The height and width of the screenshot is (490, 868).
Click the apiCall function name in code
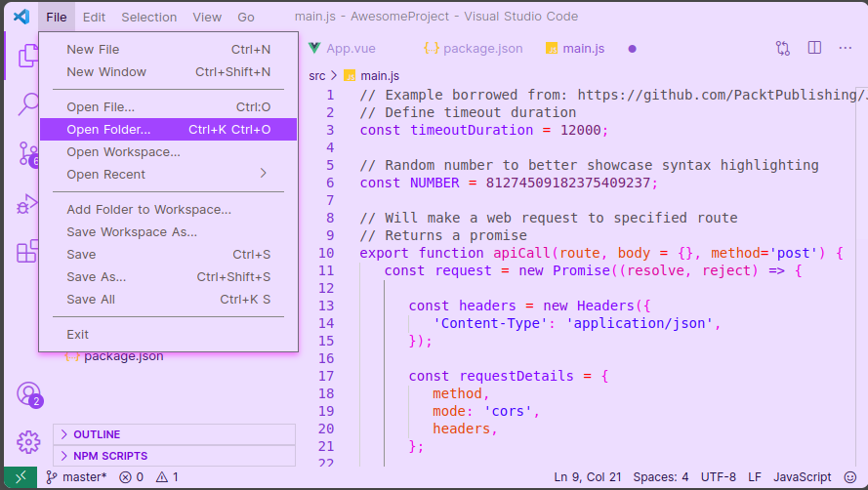tap(522, 253)
